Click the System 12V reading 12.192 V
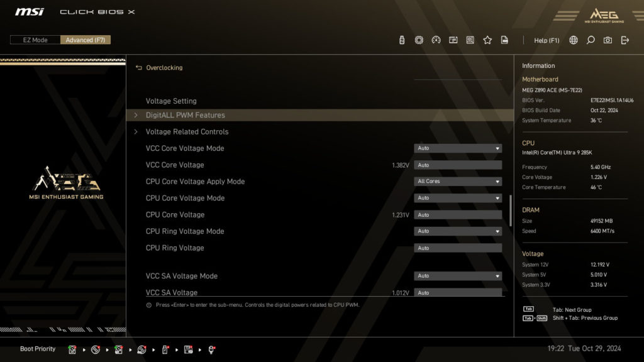Image resolution: width=644 pixels, height=362 pixels. pos(600,265)
